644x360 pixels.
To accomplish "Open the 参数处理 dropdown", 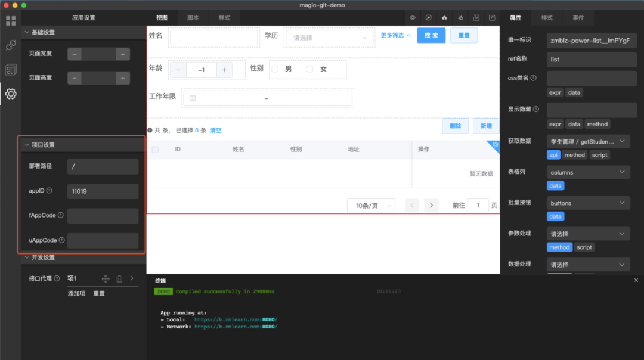I will 588,234.
